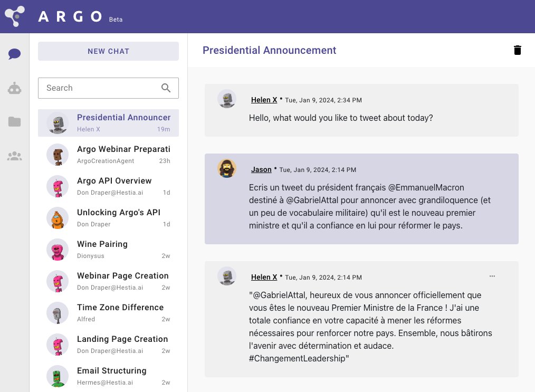
Task: Open Helen X link dated 2:34 PM
Action: 264,100
